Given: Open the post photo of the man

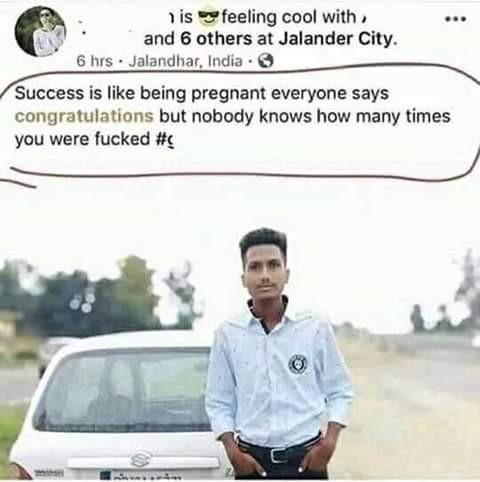Looking at the screenshot, I should point(240,333).
